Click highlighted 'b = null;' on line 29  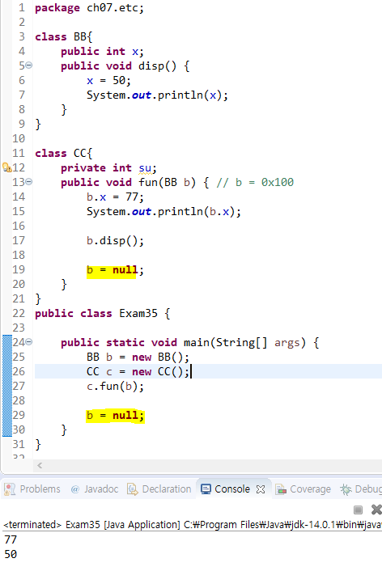[115, 416]
